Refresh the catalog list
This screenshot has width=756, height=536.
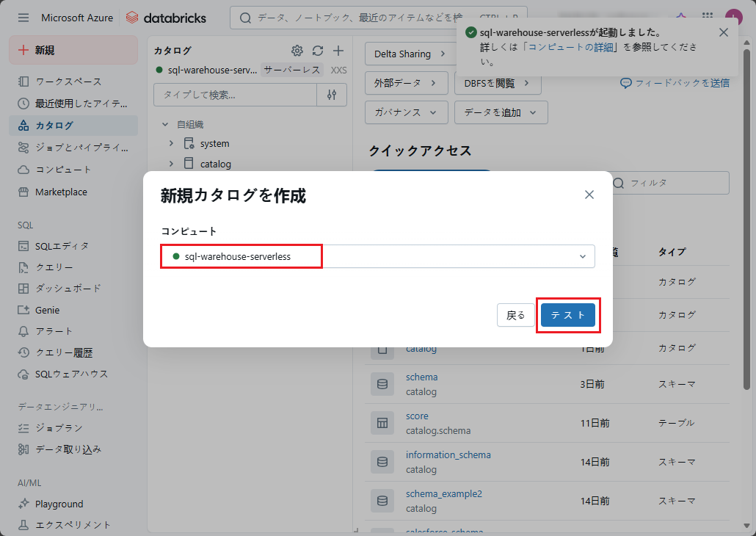318,51
